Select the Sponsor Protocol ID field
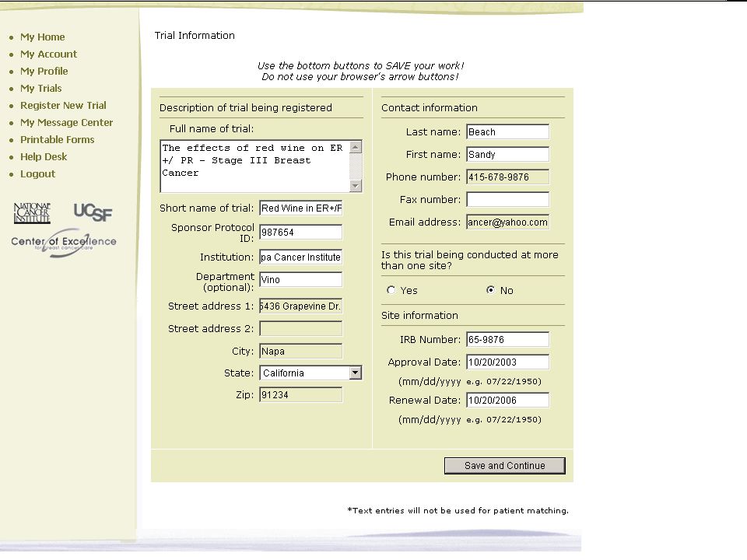747x560 pixels. pyautogui.click(x=301, y=233)
